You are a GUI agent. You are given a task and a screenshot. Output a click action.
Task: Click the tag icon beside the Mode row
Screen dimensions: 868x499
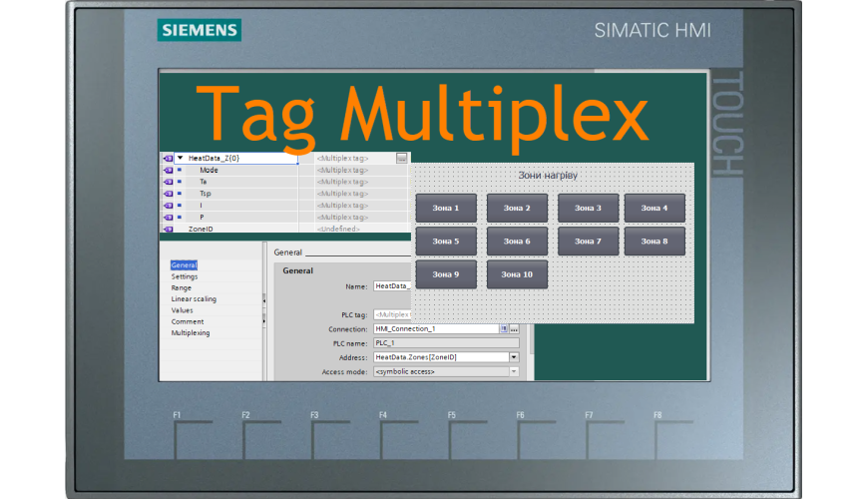(168, 170)
